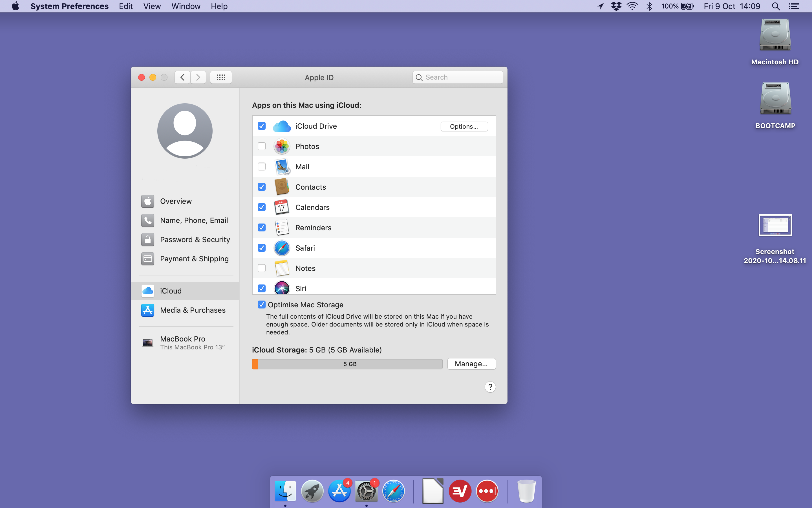
Task: Open blank document icon in Dock
Action: (433, 491)
